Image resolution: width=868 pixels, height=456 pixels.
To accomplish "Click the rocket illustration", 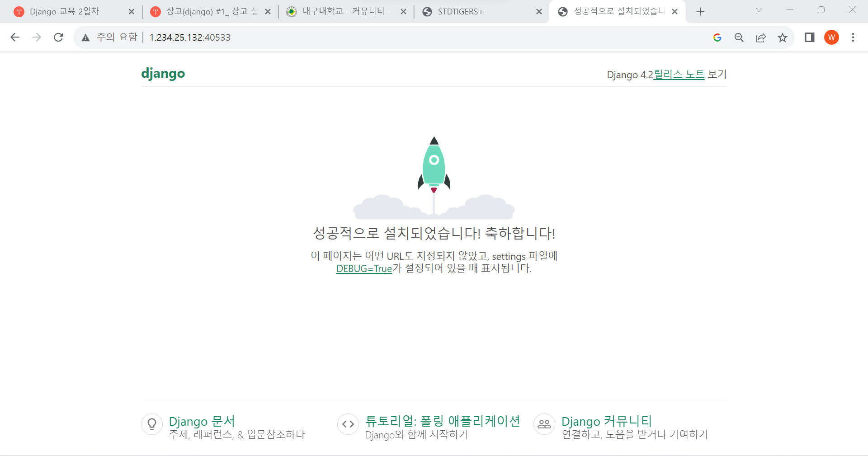I will pos(434,178).
